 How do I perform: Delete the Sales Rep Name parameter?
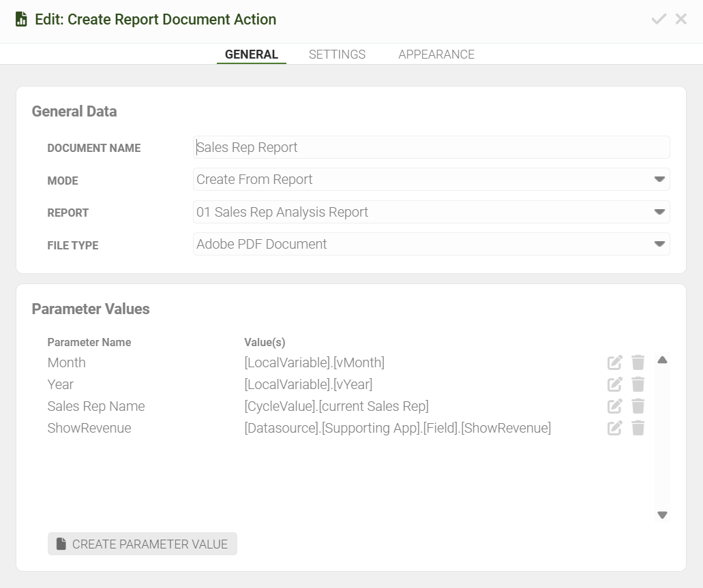(638, 406)
